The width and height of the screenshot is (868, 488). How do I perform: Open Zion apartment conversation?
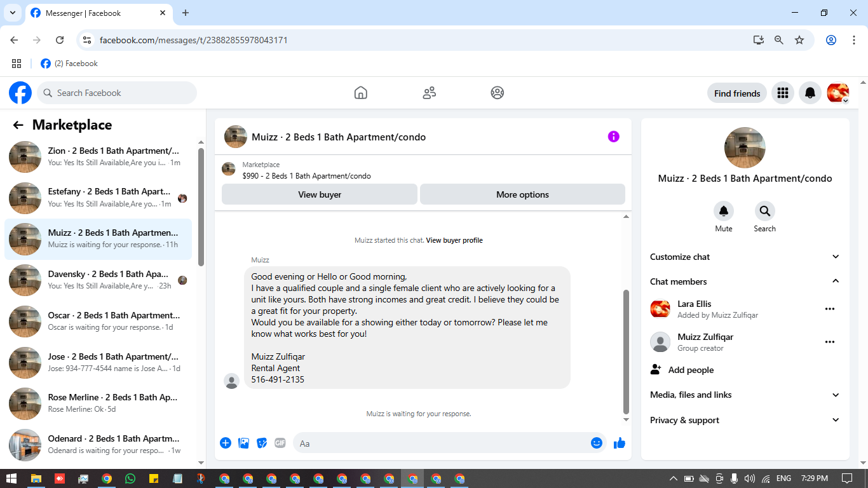click(98, 157)
